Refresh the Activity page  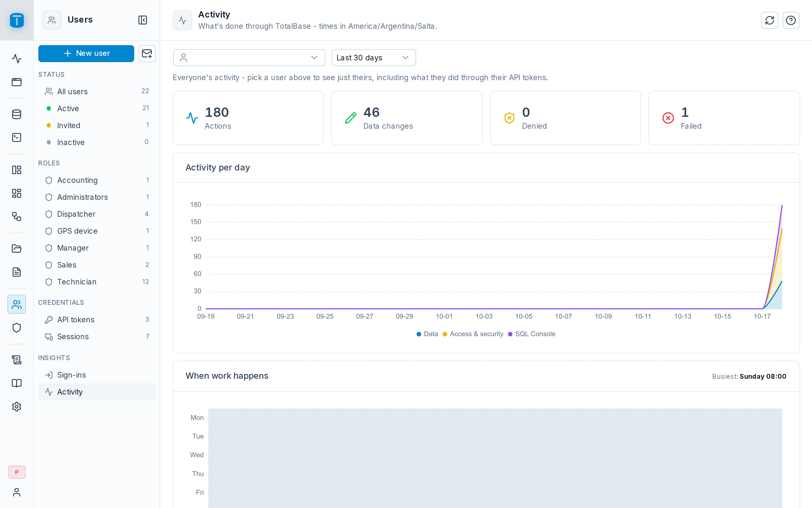(x=769, y=21)
